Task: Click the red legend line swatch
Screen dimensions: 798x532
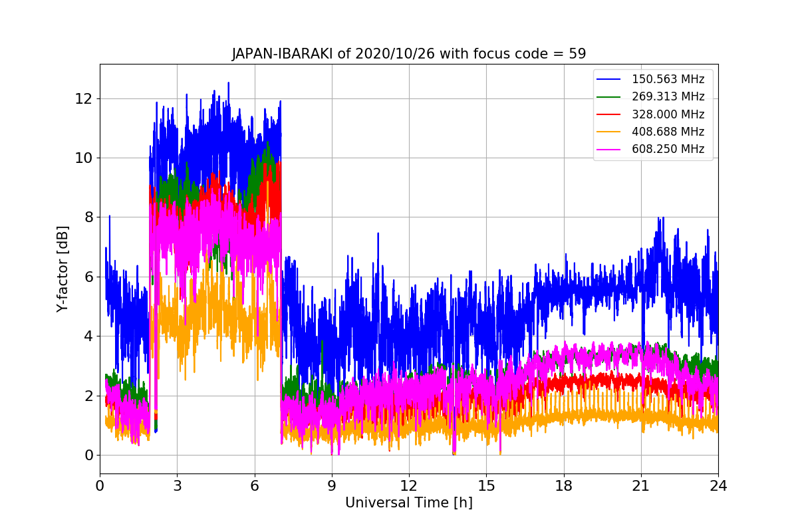Action: pyautogui.click(x=610, y=114)
